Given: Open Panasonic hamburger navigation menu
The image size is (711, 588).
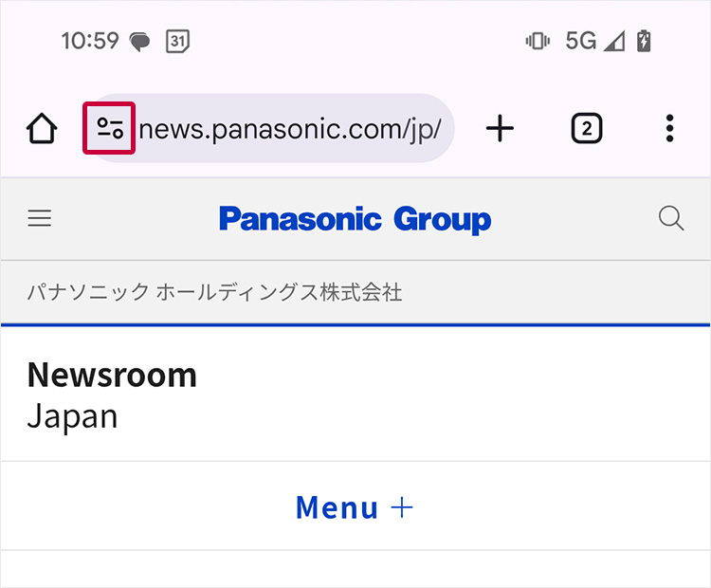Looking at the screenshot, I should point(40,219).
